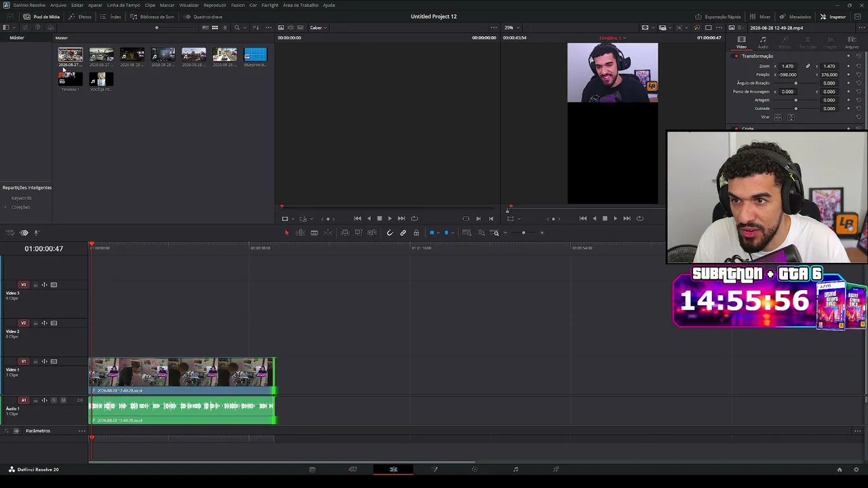Image resolution: width=868 pixels, height=488 pixels.
Task: Stop playback in the timeline viewer
Action: pos(605,218)
